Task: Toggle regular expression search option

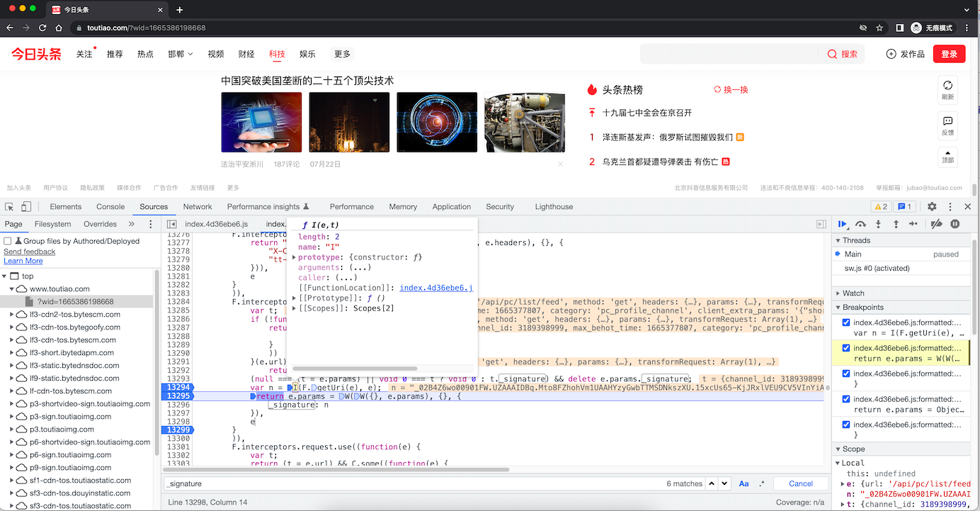Action: pos(762,483)
